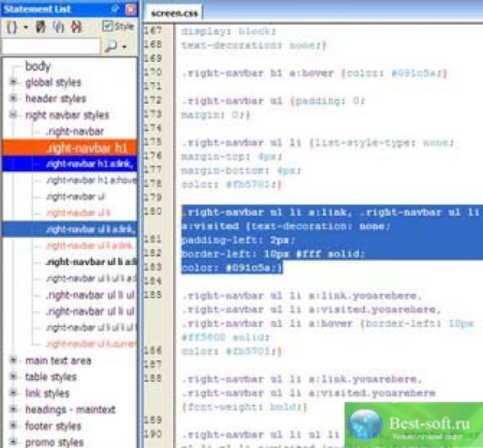
Task: Select the plain .right-navbar statement
Action: point(75,131)
